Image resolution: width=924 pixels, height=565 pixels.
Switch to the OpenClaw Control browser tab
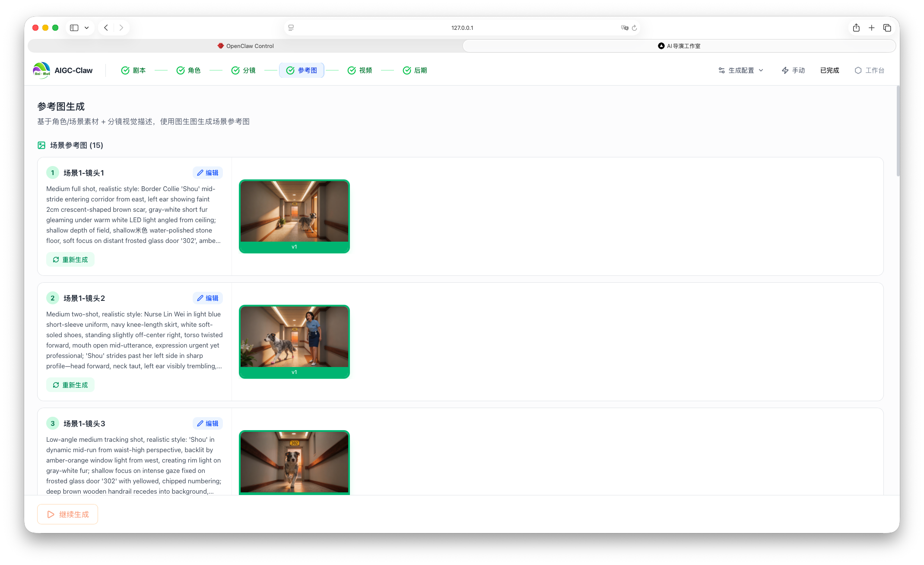coord(245,46)
